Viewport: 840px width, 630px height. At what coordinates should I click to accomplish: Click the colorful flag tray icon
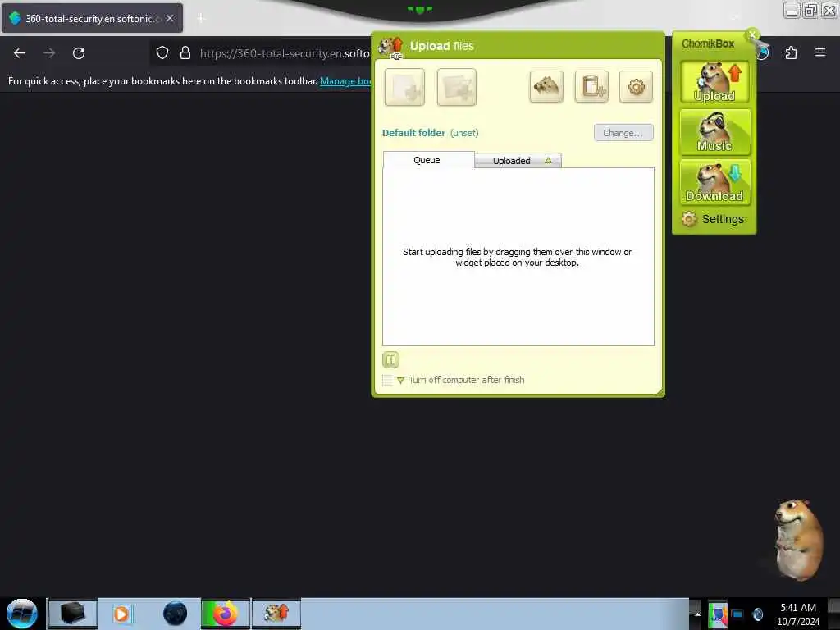pyautogui.click(x=718, y=614)
